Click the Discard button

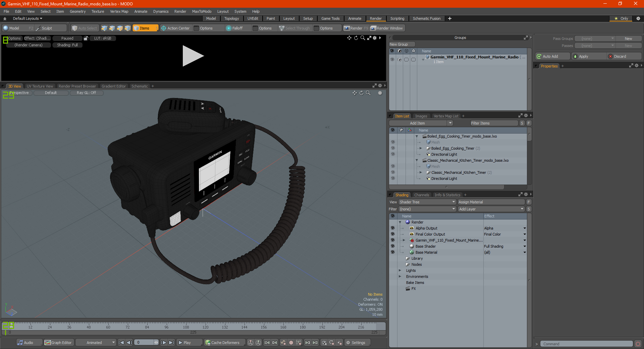pos(625,56)
